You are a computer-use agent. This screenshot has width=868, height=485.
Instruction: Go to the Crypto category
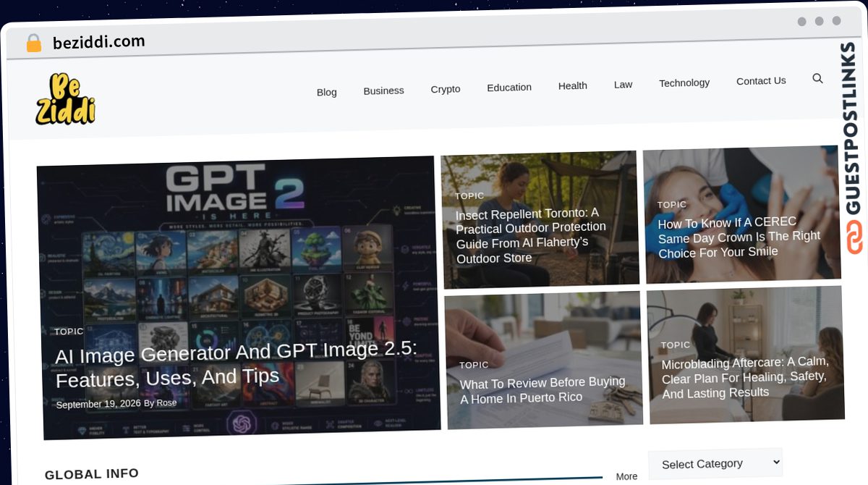point(446,89)
